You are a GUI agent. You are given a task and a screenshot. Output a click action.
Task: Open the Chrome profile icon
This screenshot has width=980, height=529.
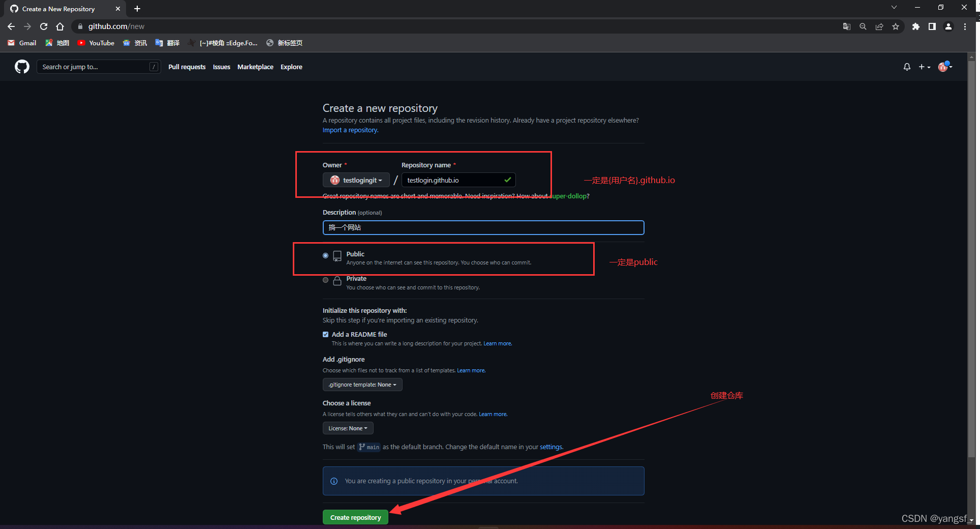click(x=948, y=26)
